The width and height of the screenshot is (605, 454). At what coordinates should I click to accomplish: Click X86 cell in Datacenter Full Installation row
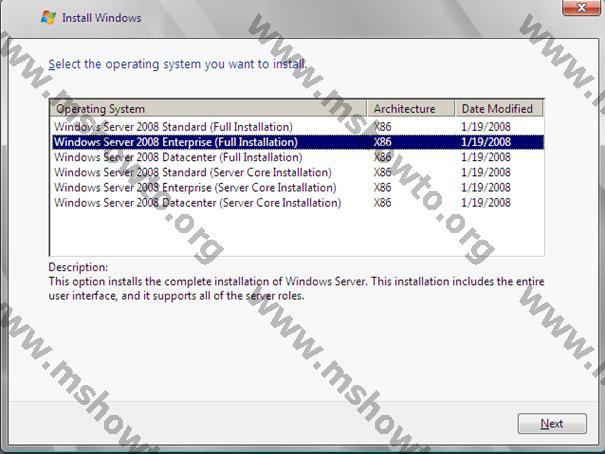click(x=382, y=157)
